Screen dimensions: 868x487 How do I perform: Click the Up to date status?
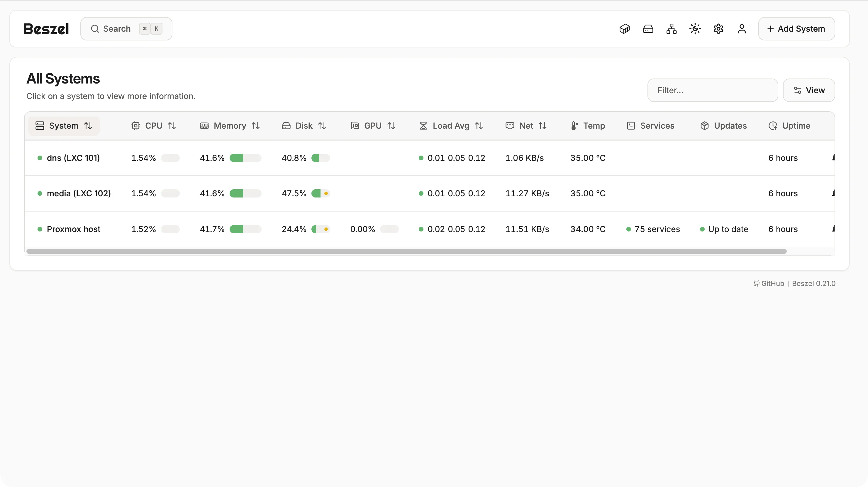tap(724, 229)
